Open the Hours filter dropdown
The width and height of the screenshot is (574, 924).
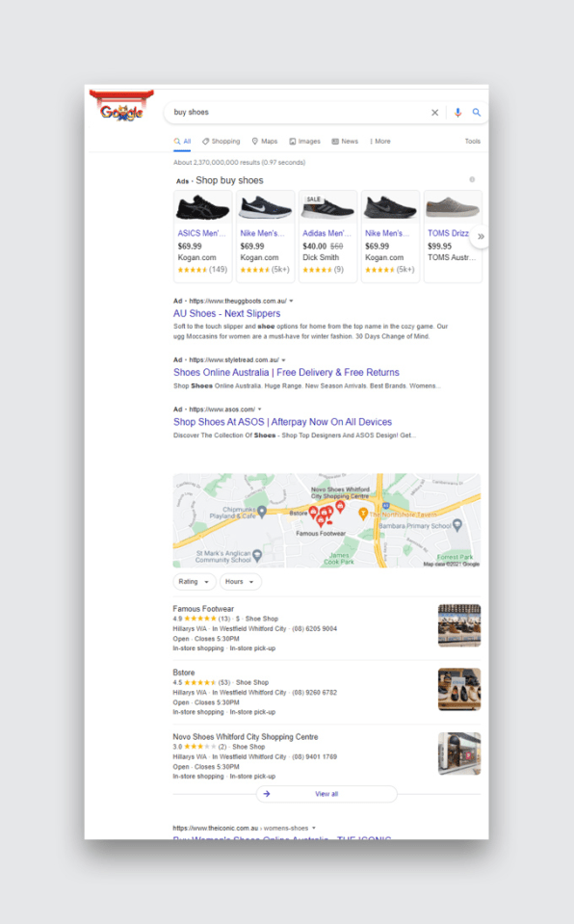point(241,582)
